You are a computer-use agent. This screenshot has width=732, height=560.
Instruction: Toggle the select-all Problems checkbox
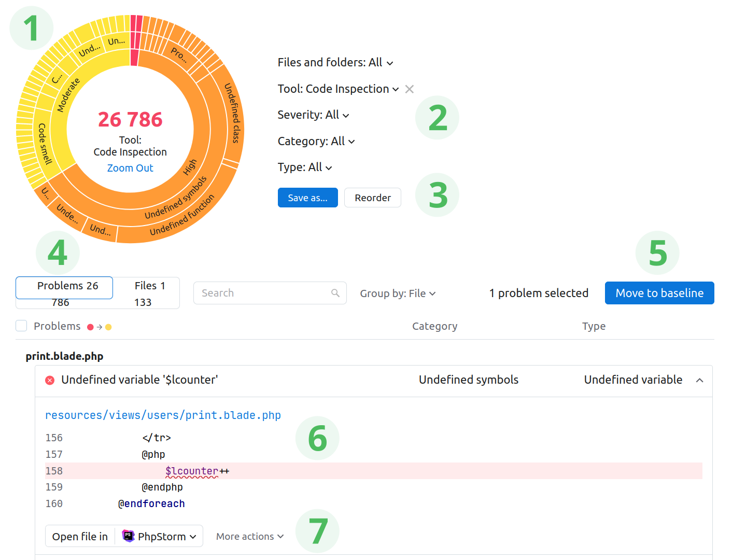pyautogui.click(x=21, y=326)
